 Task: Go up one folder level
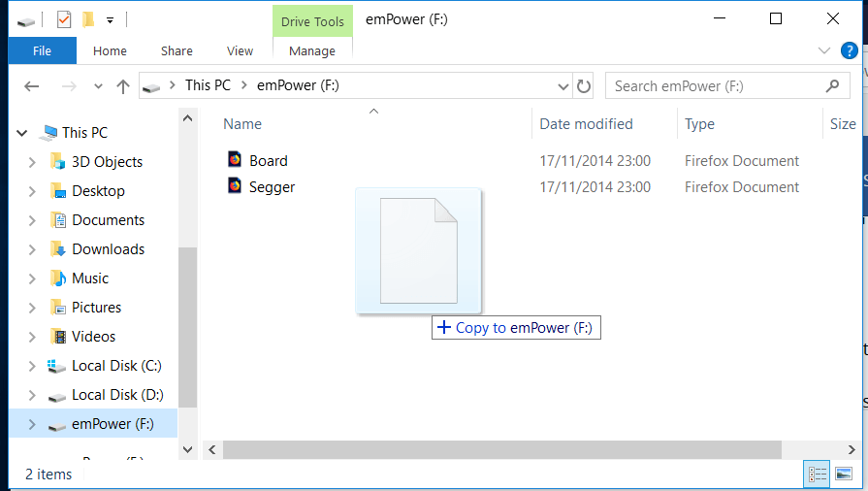point(123,86)
